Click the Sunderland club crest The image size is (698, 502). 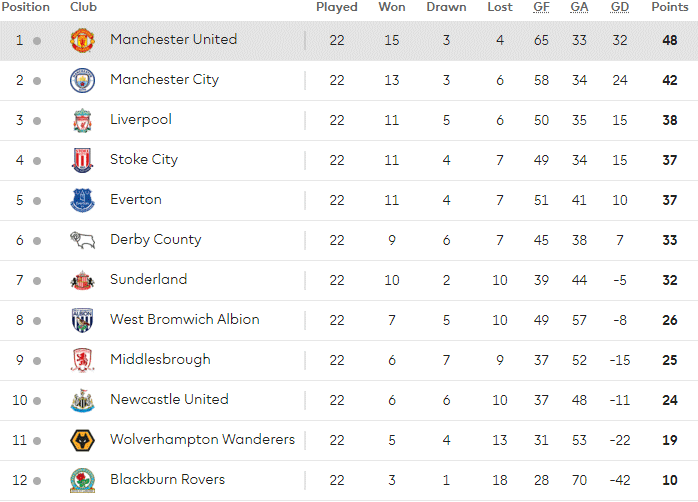[x=82, y=280]
